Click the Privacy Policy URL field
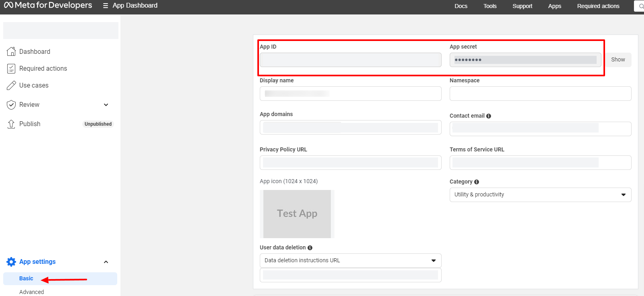Image resolution: width=644 pixels, height=296 pixels. [351, 163]
